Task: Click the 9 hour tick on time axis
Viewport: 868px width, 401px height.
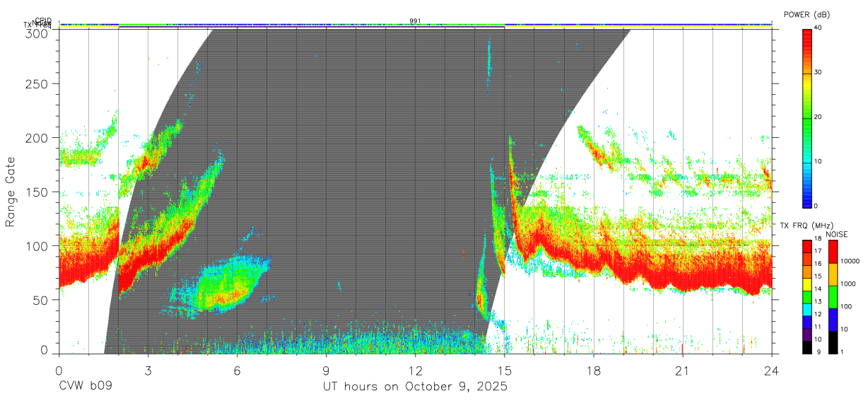Action: pos(326,371)
